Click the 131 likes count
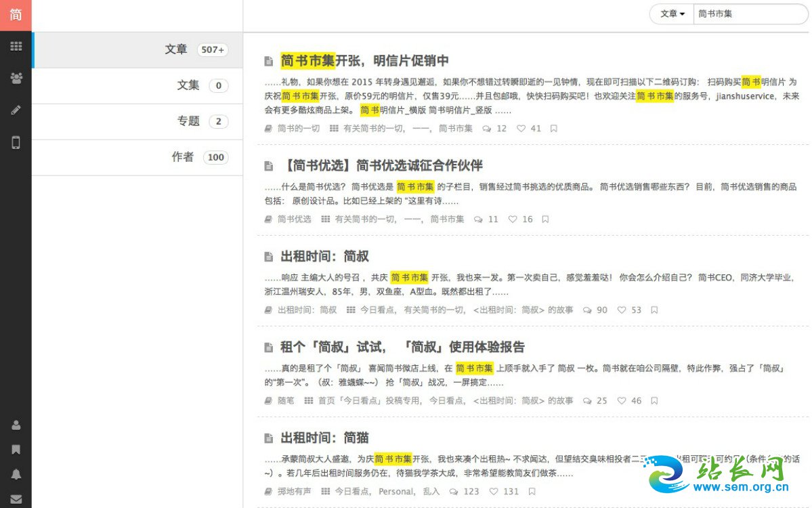This screenshot has width=812, height=508. click(511, 492)
